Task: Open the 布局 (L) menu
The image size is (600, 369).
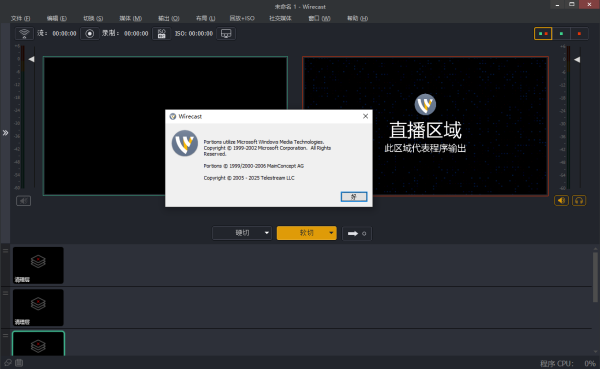Action: tap(205, 18)
